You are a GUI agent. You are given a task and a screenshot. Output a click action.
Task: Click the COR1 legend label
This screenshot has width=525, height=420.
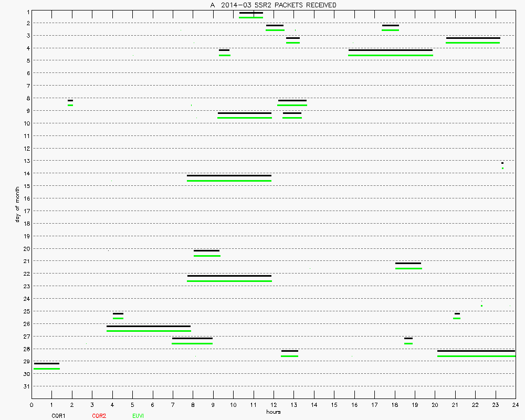click(58, 416)
